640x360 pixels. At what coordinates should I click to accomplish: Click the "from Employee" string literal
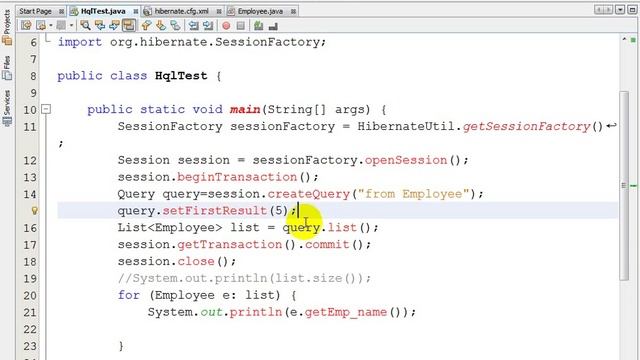(x=413, y=194)
